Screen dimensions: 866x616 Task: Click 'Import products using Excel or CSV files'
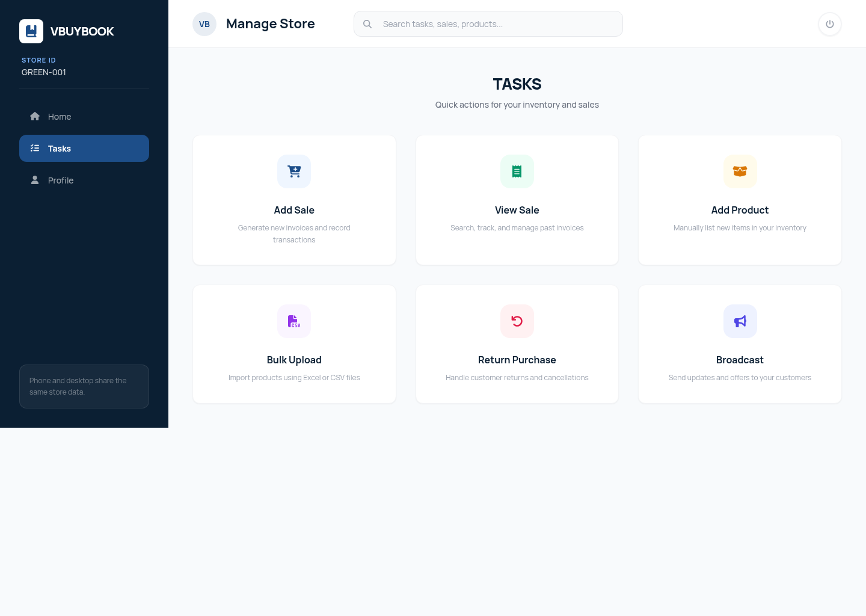click(x=294, y=378)
